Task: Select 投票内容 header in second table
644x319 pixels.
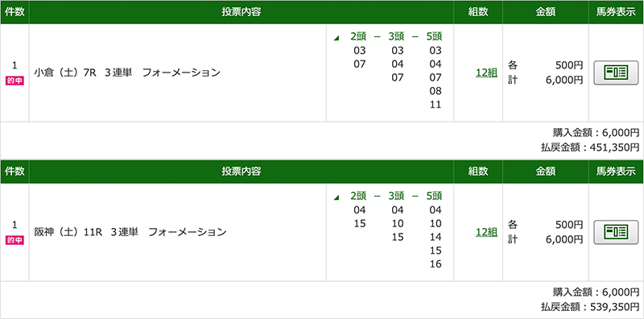Action: [x=242, y=172]
